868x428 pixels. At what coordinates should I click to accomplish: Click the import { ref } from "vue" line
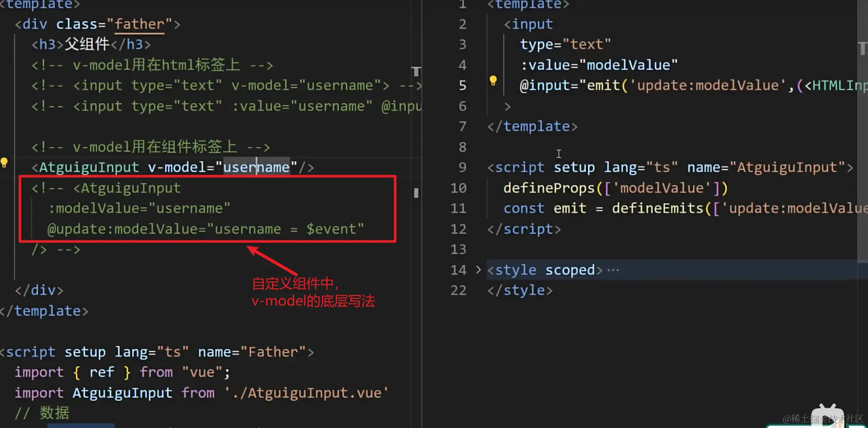click(123, 372)
